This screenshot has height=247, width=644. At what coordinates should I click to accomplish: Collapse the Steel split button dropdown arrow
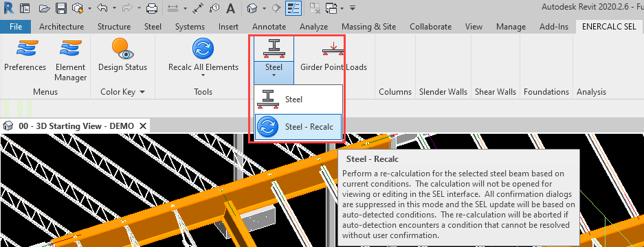tap(274, 75)
